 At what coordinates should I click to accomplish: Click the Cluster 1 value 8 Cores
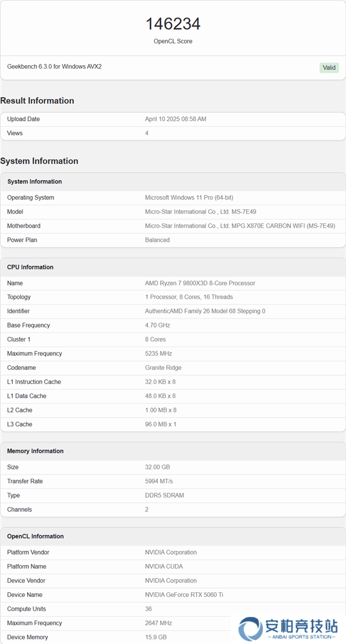click(155, 339)
